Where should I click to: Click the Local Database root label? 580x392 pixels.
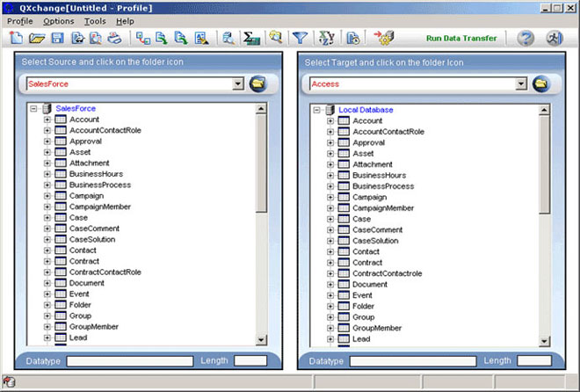tap(366, 110)
